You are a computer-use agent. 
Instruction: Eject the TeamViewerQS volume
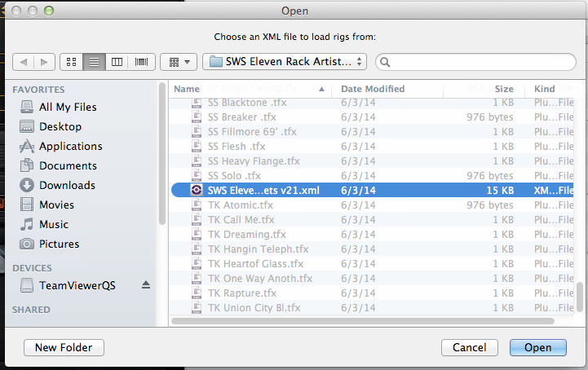pos(146,284)
